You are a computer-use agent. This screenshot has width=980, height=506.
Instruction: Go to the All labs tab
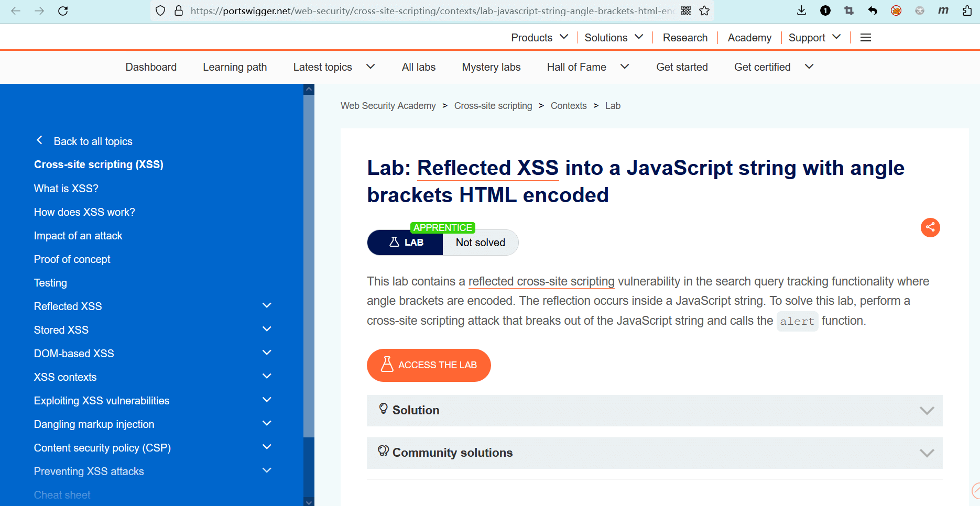418,67
